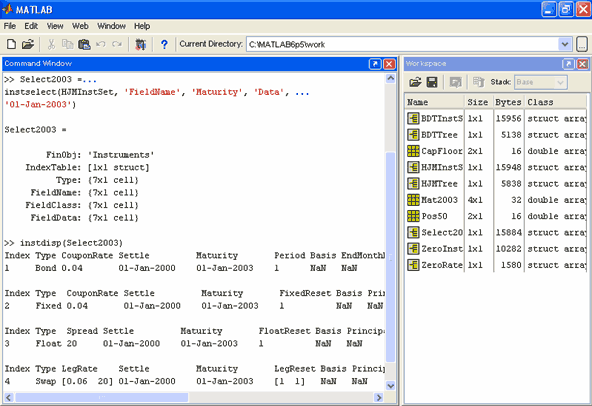
Task: Click Workspace delete variable icon
Action: pyautogui.click(x=478, y=82)
